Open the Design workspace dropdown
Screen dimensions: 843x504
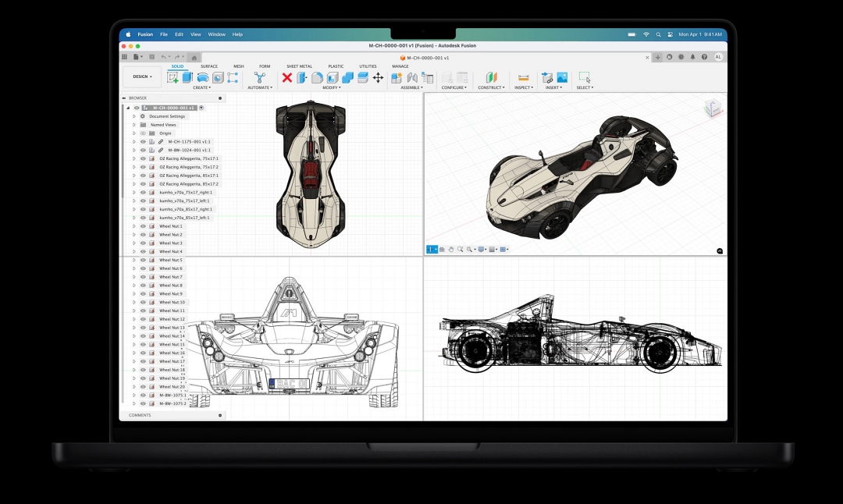[143, 76]
